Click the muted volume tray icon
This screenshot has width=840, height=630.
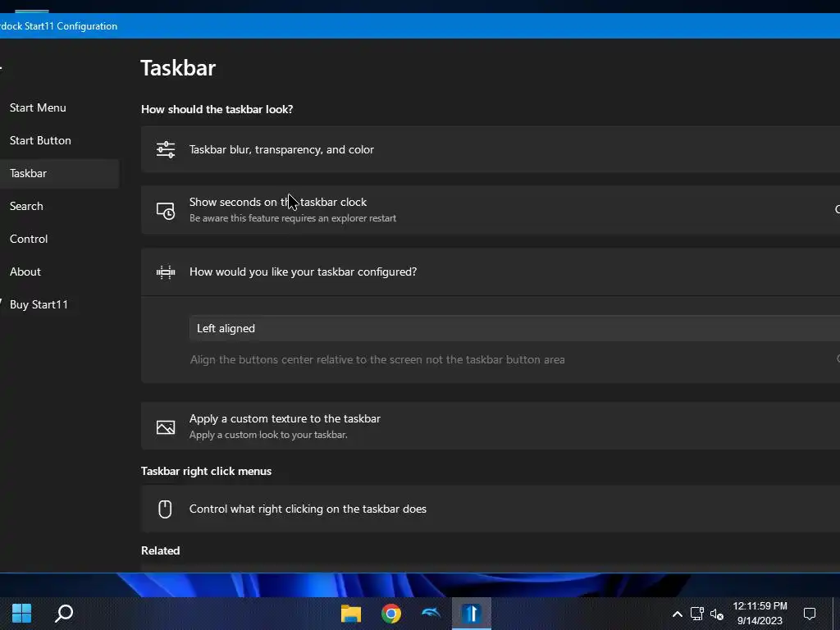[x=717, y=614]
